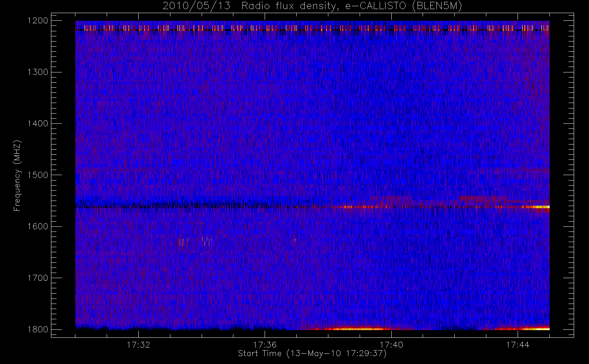The width and height of the screenshot is (589, 364).
Task: Click the 17:44 time tick label
Action: click(518, 344)
